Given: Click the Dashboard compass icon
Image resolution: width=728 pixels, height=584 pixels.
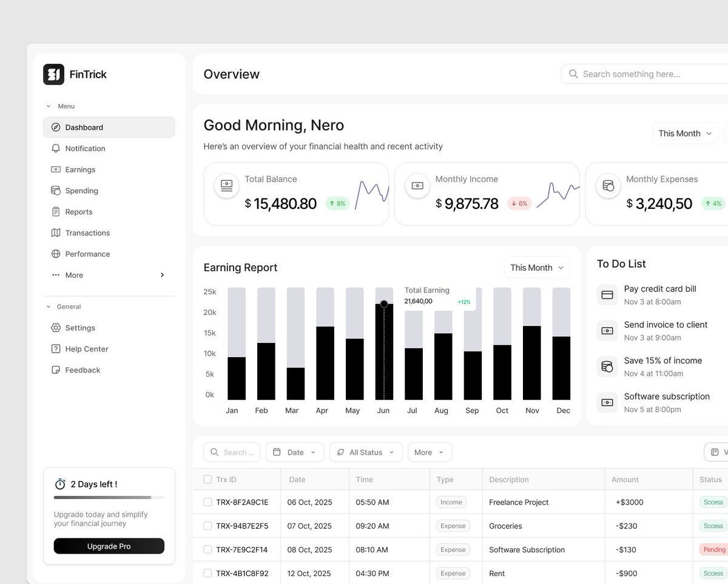Looking at the screenshot, I should [56, 127].
